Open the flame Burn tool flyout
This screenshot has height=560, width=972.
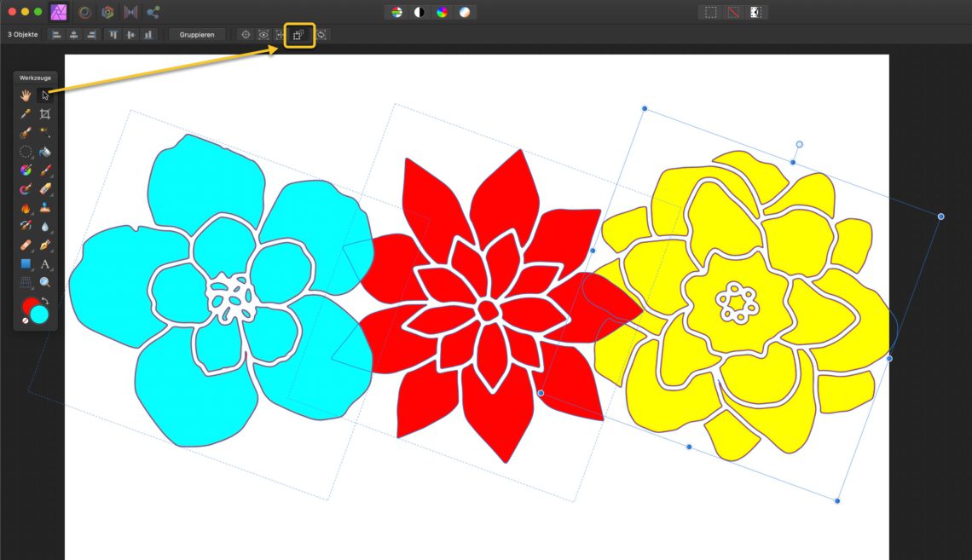(26, 208)
